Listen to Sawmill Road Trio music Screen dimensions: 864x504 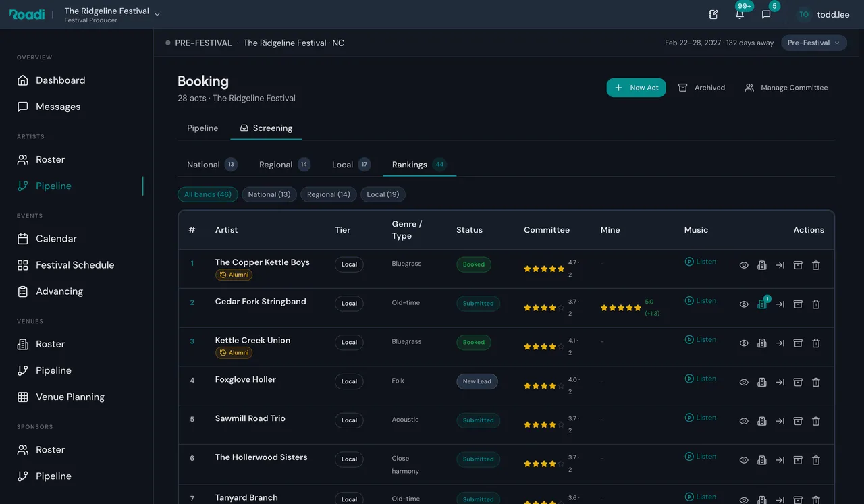(x=701, y=418)
